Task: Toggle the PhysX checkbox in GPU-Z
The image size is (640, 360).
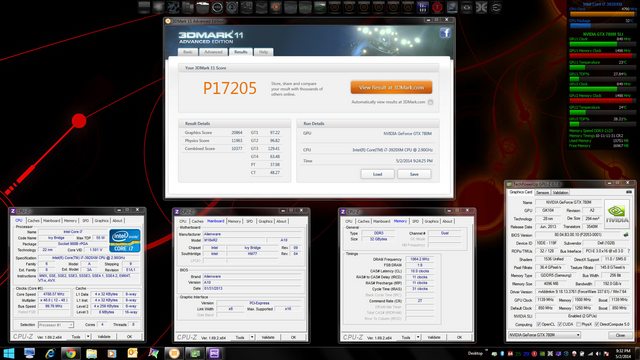Action: pyautogui.click(x=578, y=324)
